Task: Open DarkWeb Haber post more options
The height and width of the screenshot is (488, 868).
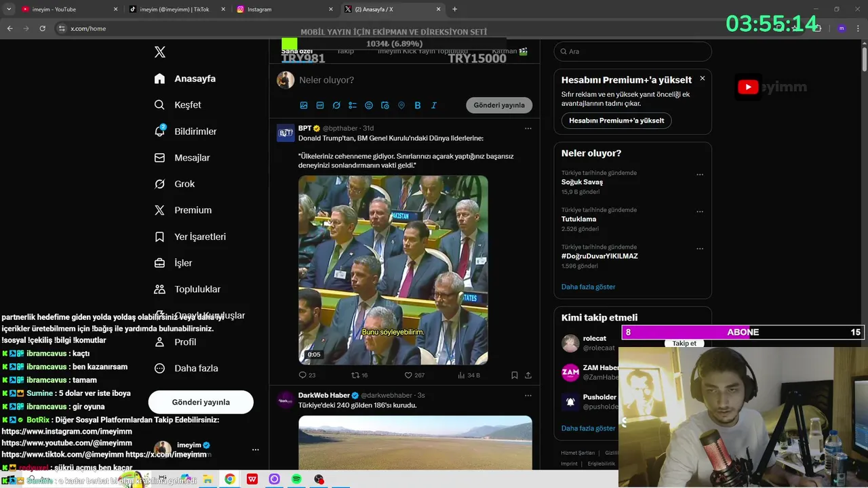Action: [528, 395]
